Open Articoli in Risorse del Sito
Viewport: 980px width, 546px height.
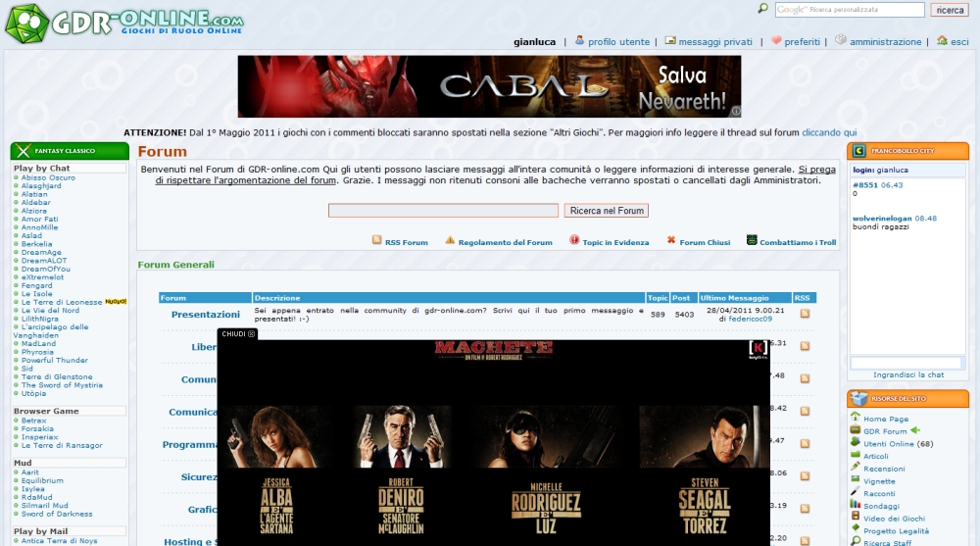(x=875, y=456)
